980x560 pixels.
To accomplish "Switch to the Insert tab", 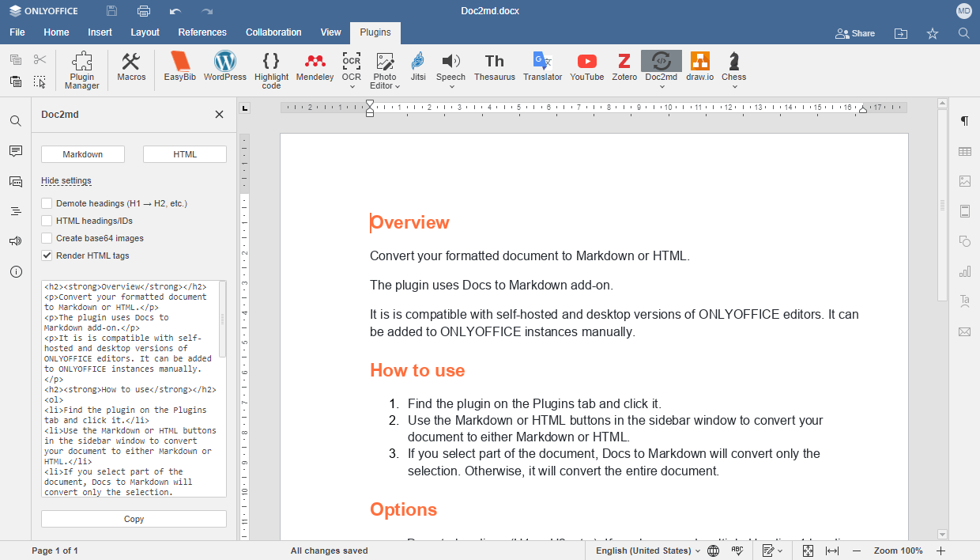I will coord(100,32).
